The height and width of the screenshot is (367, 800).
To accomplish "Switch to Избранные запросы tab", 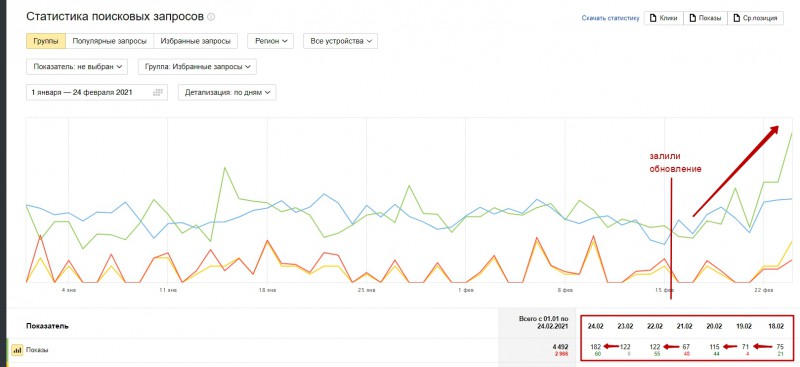I will click(x=195, y=41).
